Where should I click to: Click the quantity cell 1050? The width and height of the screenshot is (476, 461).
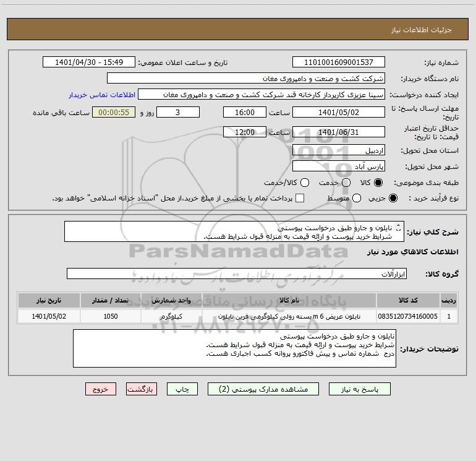(x=111, y=316)
